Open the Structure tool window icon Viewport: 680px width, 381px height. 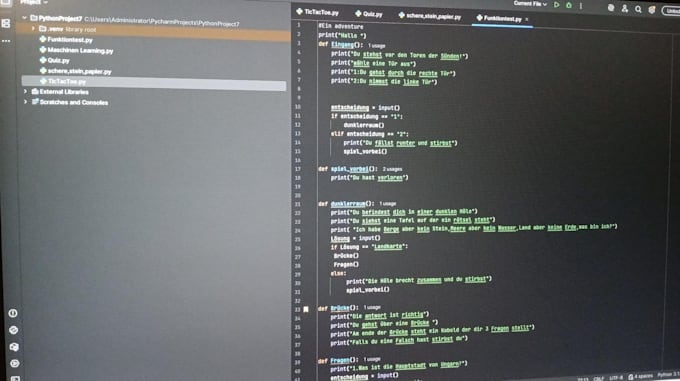[x=6, y=23]
